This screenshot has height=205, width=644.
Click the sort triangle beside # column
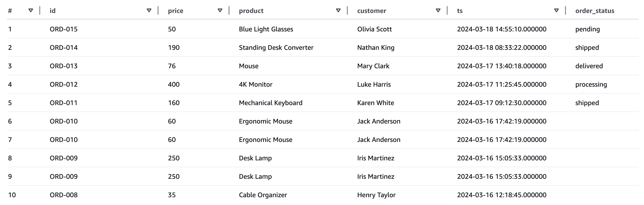(x=31, y=10)
